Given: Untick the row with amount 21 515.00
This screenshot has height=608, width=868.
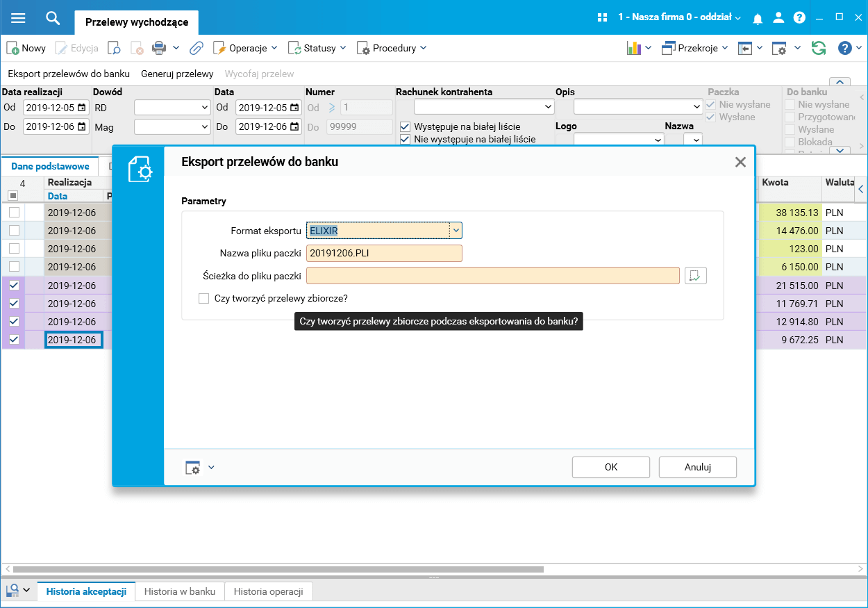Looking at the screenshot, I should point(13,285).
